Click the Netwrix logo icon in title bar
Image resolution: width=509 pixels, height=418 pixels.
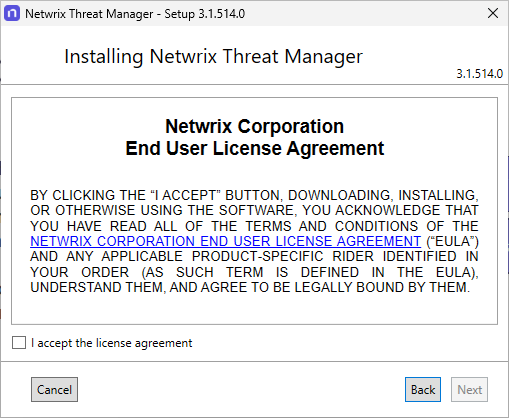coord(12,13)
